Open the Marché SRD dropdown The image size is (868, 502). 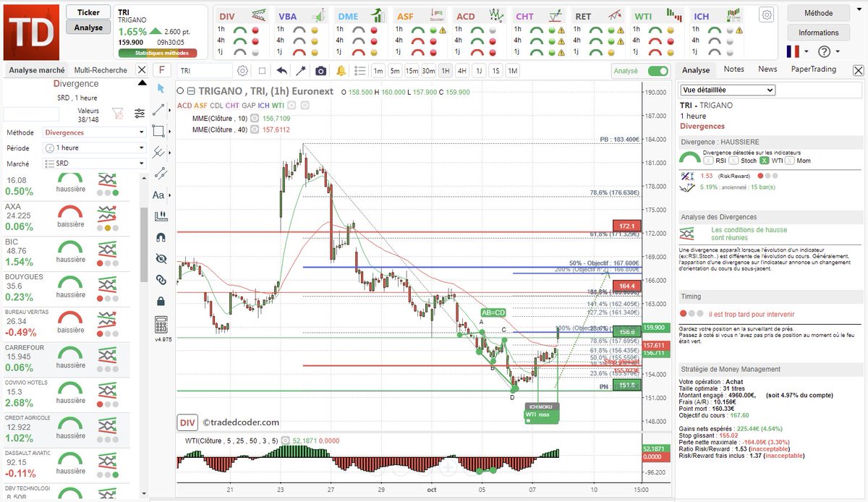(95, 163)
